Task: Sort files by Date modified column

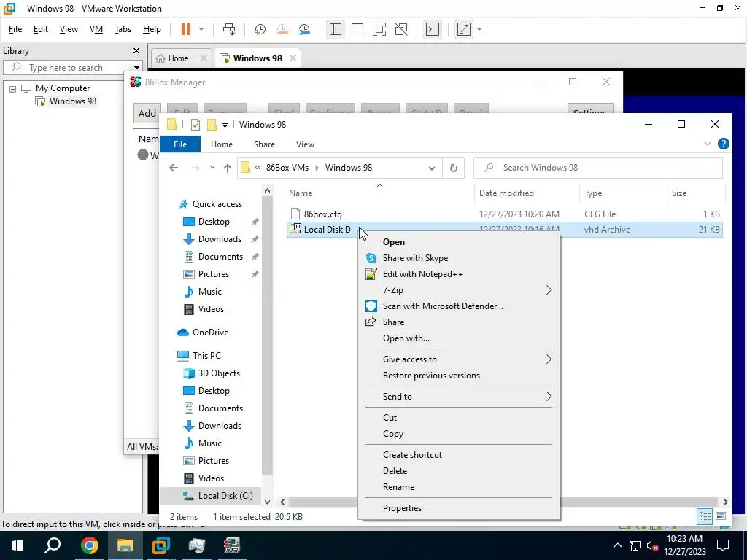Action: click(x=506, y=192)
